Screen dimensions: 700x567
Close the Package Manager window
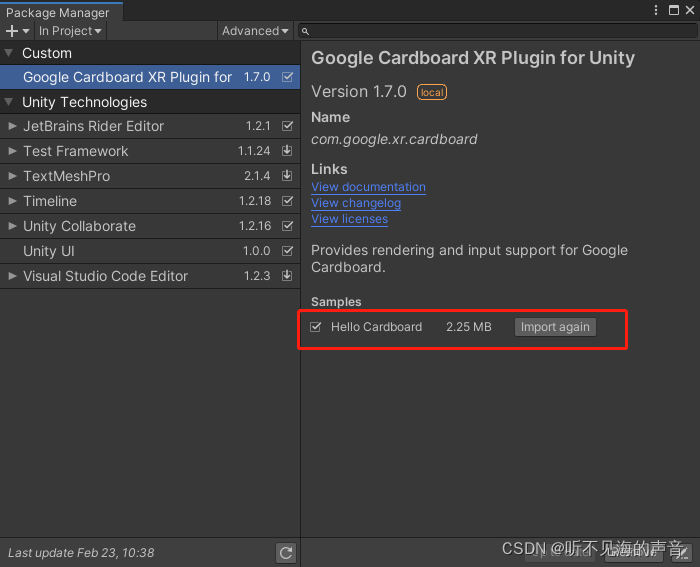pos(690,10)
